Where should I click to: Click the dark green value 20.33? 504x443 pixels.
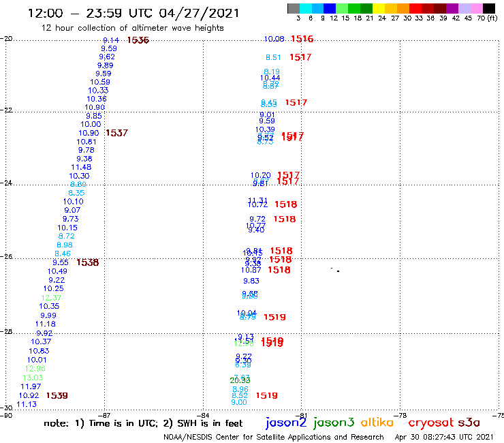tap(240, 380)
